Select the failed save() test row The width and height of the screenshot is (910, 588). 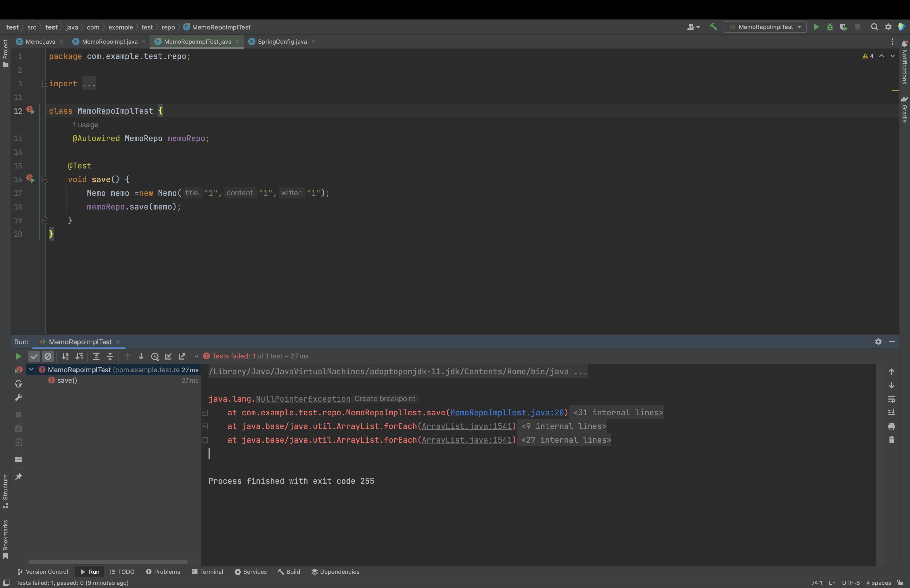pos(113,380)
